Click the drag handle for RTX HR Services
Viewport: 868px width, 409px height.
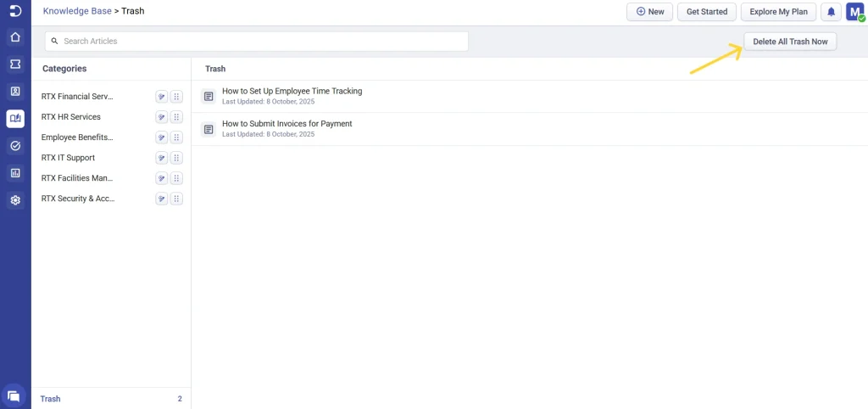176,117
